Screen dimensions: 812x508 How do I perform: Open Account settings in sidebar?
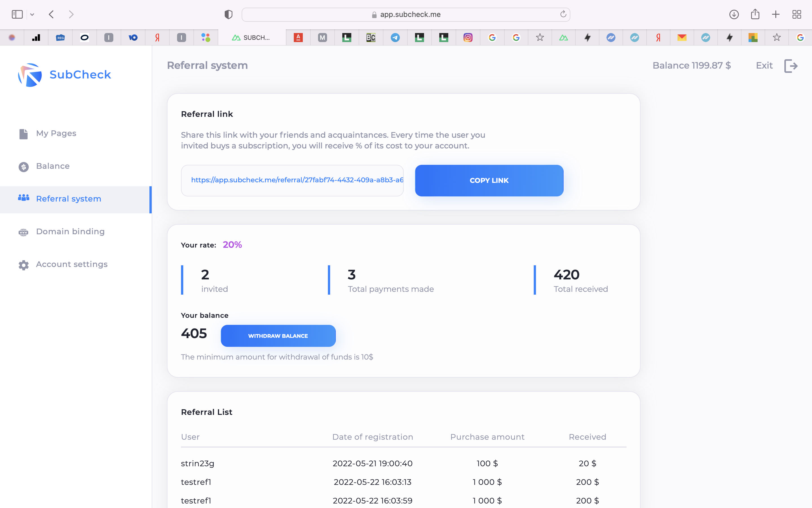(71, 264)
